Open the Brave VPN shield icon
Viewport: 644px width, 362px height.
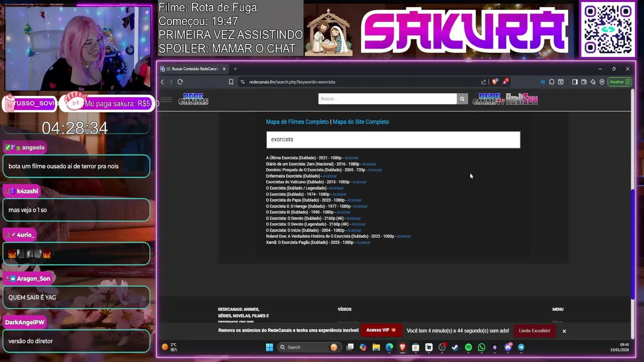(x=602, y=82)
